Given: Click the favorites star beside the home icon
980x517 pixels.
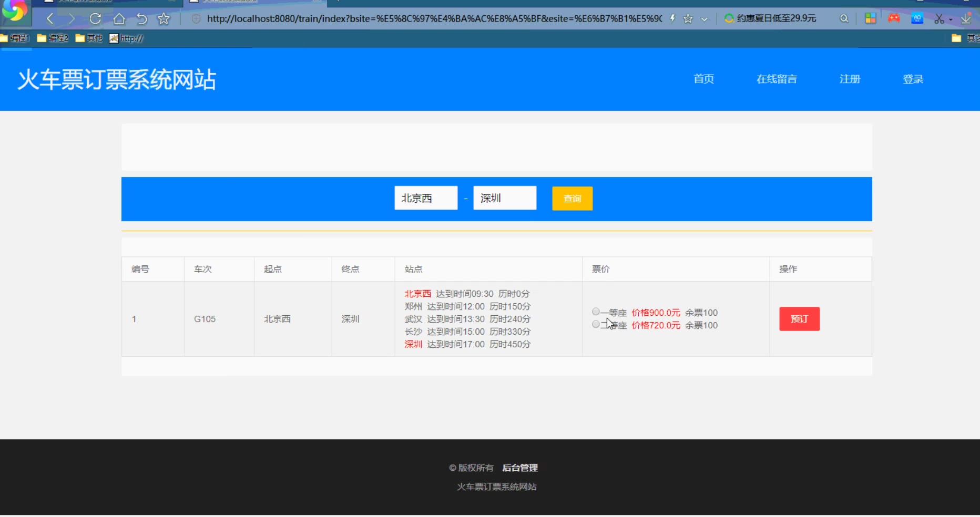Looking at the screenshot, I should (164, 19).
